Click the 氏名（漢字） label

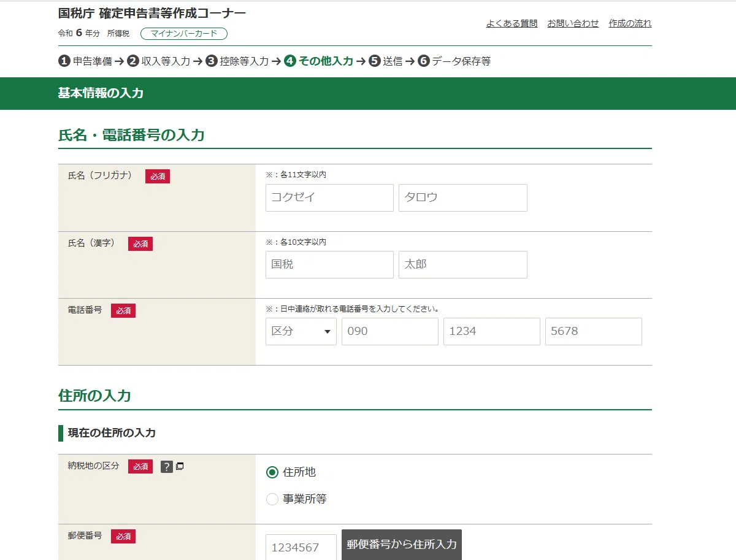[91, 243]
